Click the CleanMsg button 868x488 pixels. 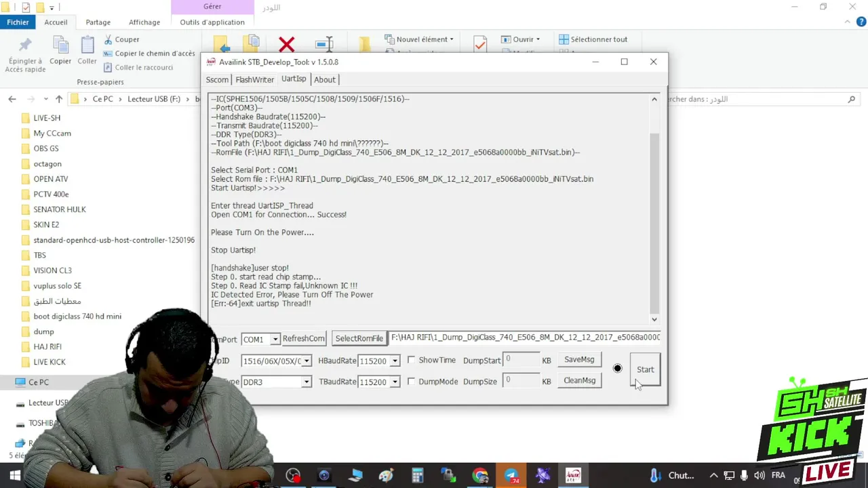pyautogui.click(x=579, y=380)
